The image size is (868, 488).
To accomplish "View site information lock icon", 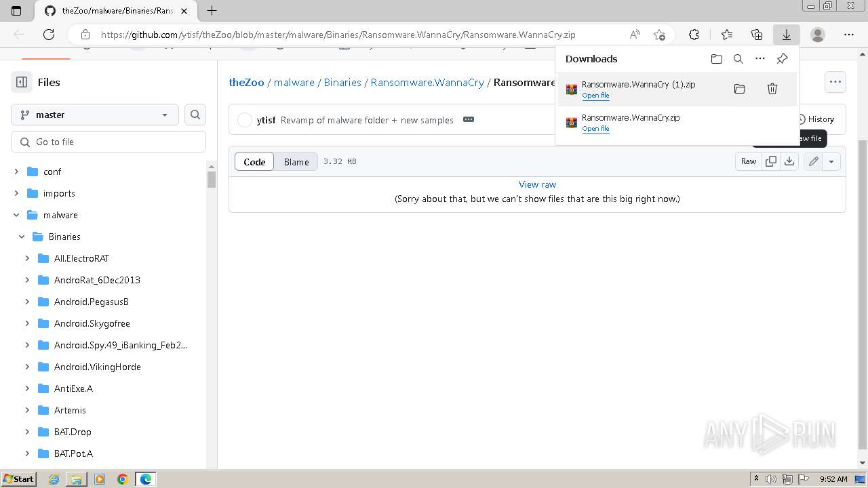I will [x=85, y=35].
